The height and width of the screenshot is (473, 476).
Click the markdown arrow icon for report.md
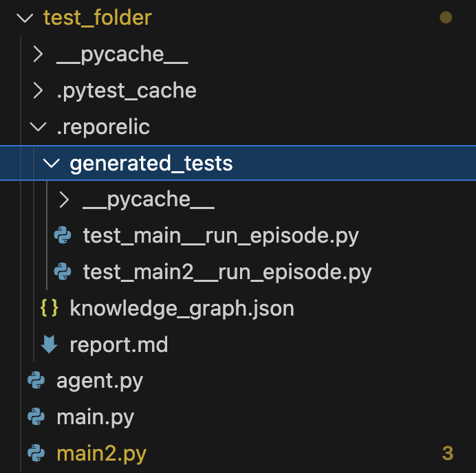tap(49, 344)
